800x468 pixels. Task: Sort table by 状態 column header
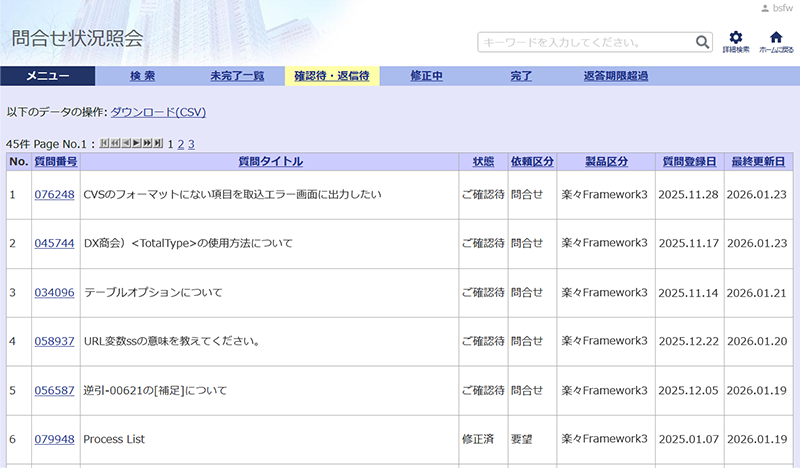point(482,161)
